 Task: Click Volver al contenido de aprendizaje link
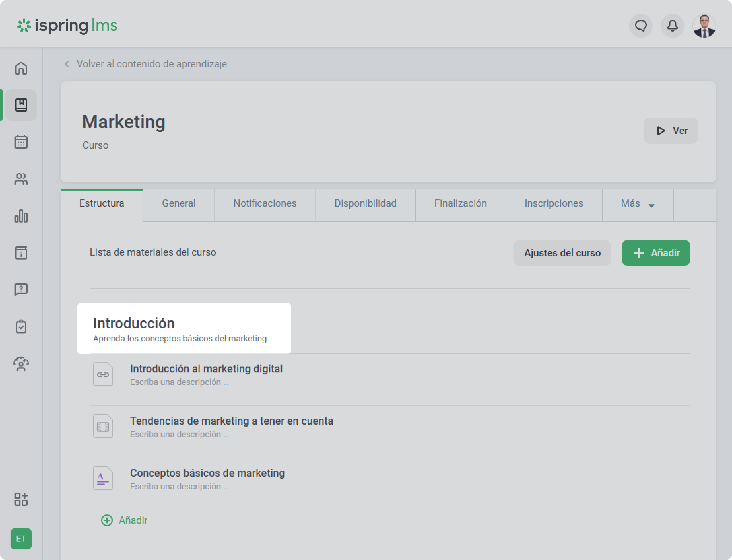coord(151,64)
